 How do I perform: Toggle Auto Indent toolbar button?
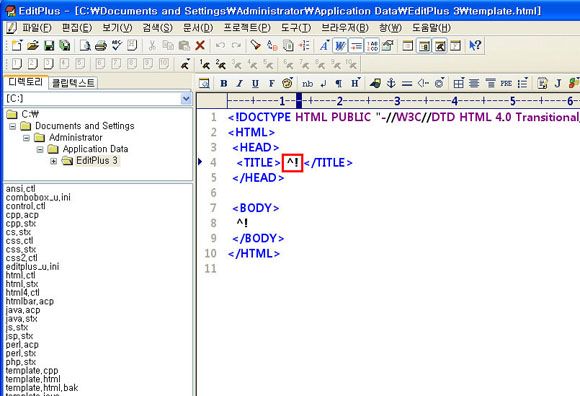click(x=356, y=46)
